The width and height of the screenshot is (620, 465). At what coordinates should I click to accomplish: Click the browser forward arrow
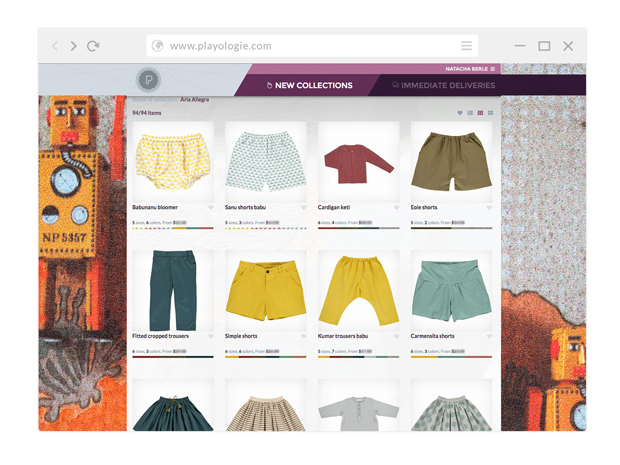(x=73, y=46)
